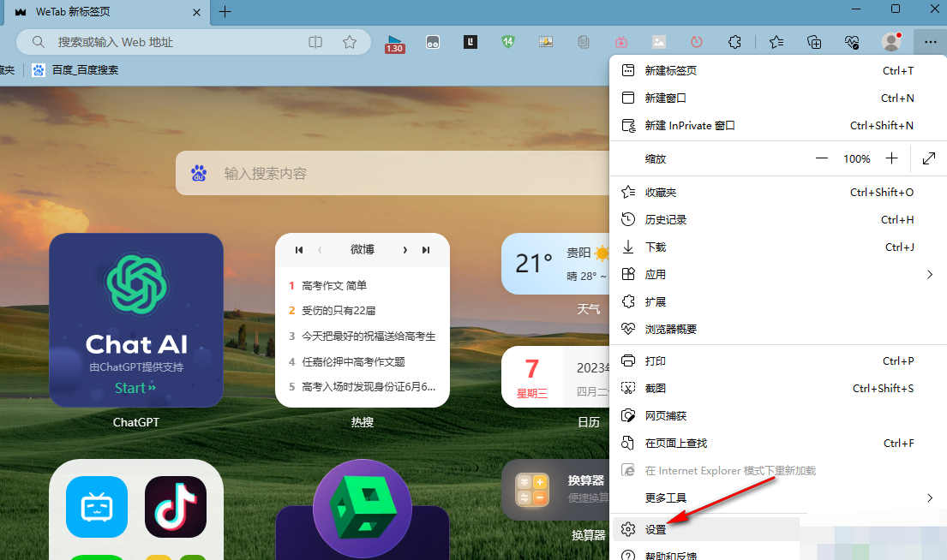The width and height of the screenshot is (947, 560).
Task: Open the Settings and more ellipsis menu
Action: click(930, 42)
